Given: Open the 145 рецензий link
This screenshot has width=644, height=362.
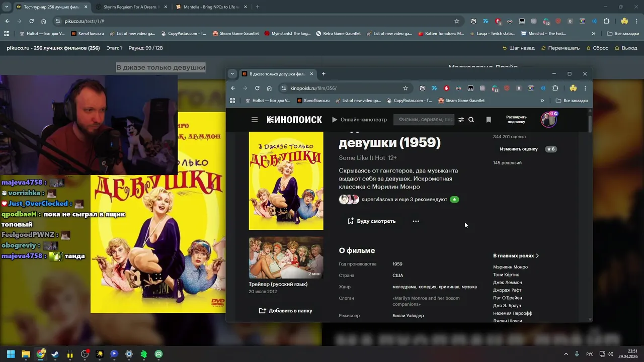Looking at the screenshot, I should (x=507, y=163).
